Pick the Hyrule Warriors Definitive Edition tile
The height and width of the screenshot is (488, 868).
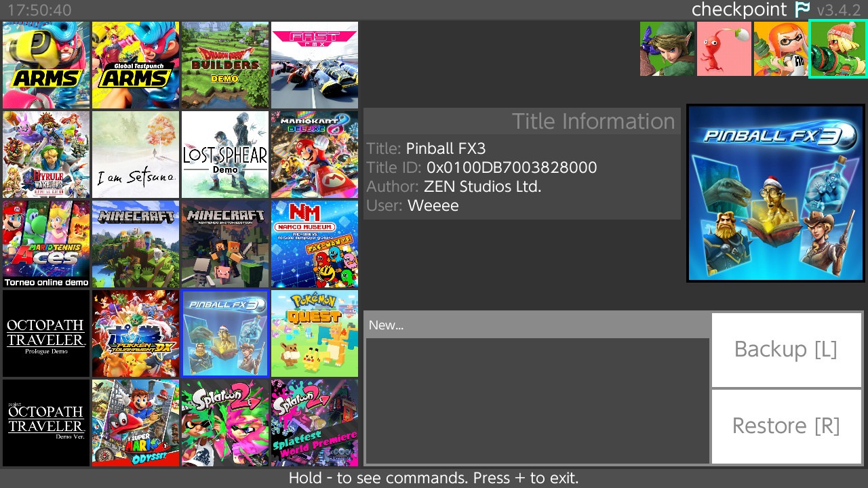click(x=46, y=155)
